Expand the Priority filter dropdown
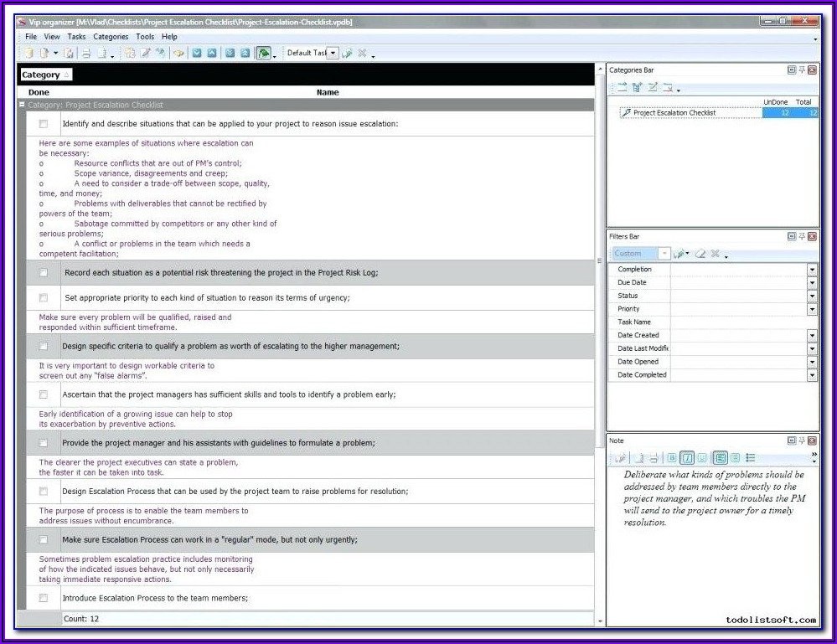 click(811, 309)
